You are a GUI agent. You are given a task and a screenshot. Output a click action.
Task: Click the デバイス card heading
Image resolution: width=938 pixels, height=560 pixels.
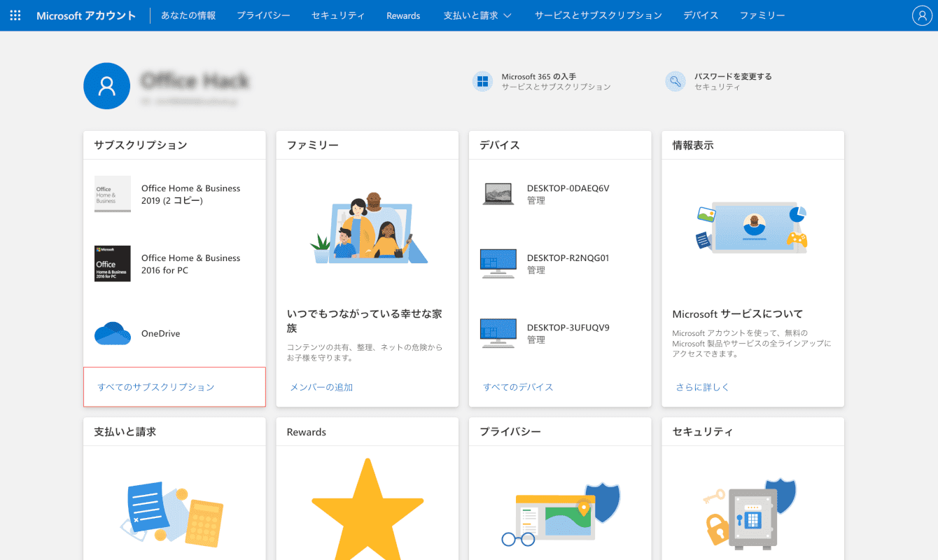(500, 145)
